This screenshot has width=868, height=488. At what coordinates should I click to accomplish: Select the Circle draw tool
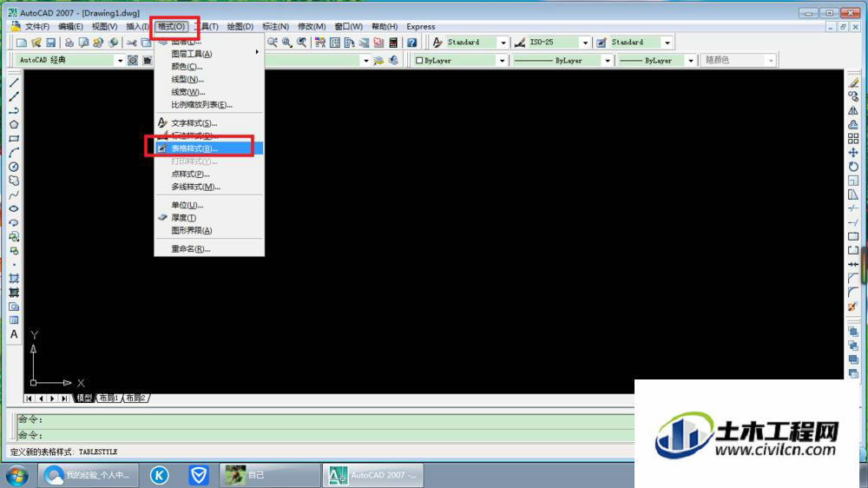click(14, 166)
